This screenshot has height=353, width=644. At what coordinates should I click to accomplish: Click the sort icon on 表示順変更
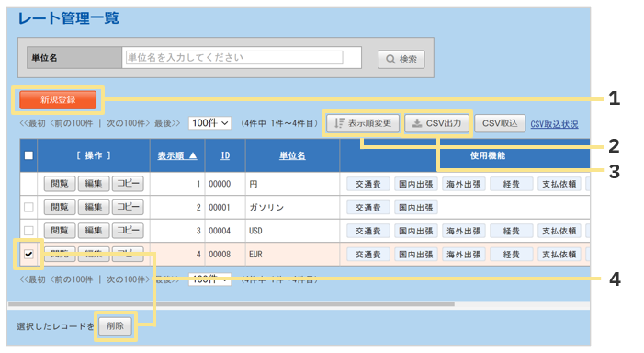pyautogui.click(x=339, y=123)
